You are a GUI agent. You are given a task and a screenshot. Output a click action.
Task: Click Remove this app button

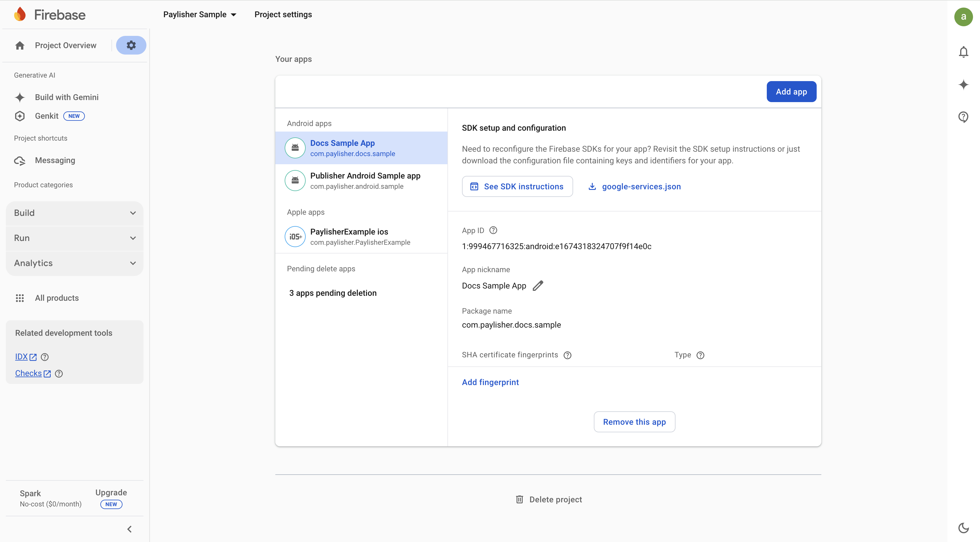(x=634, y=422)
